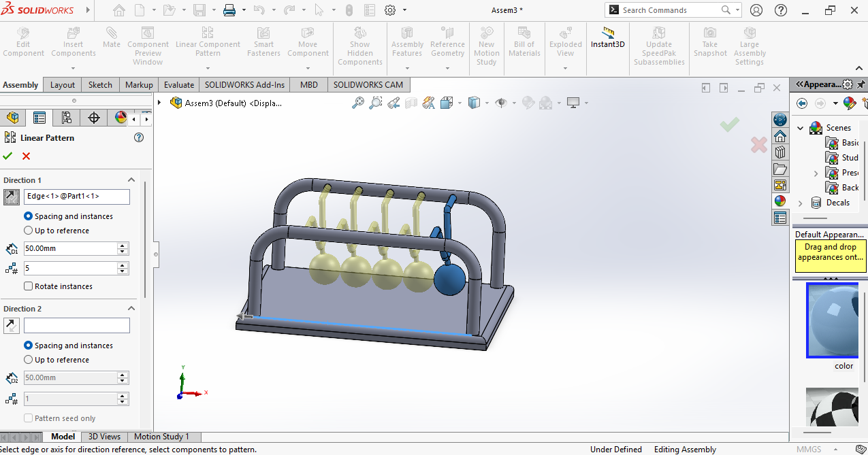Click the Home icon in top toolbar

pos(119,10)
